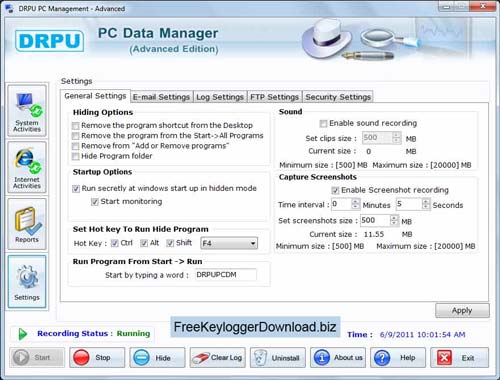Image resolution: width=500 pixels, height=380 pixels.
Task: Click the Minutes interval value field
Action: click(x=342, y=204)
